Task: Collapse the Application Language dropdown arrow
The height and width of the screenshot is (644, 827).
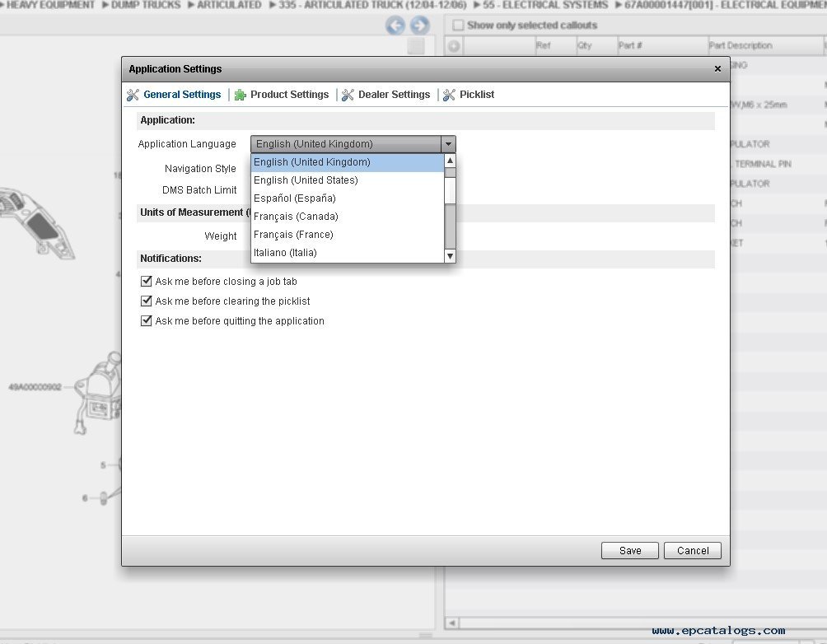Action: 448,144
